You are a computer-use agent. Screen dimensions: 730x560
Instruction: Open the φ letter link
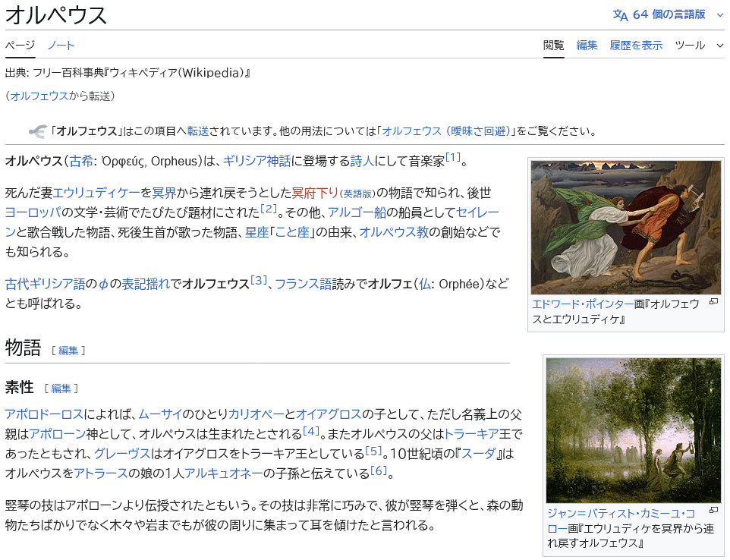tap(103, 284)
